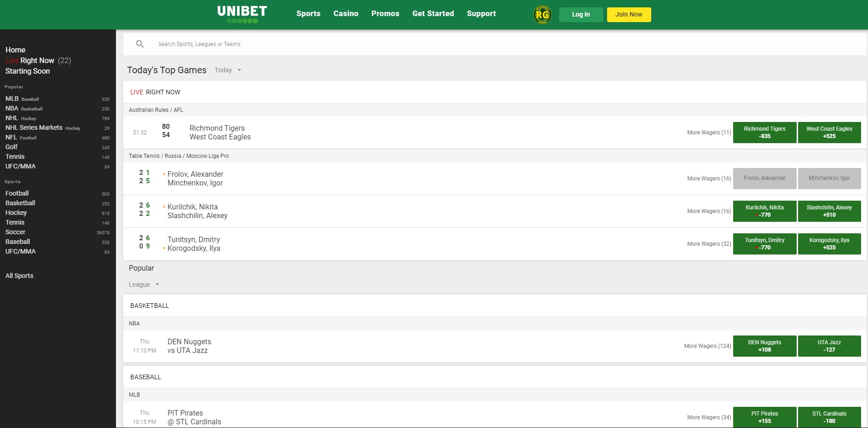The height and width of the screenshot is (428, 868).
Task: Bet on West Coast Eagles at +525
Action: [829, 133]
